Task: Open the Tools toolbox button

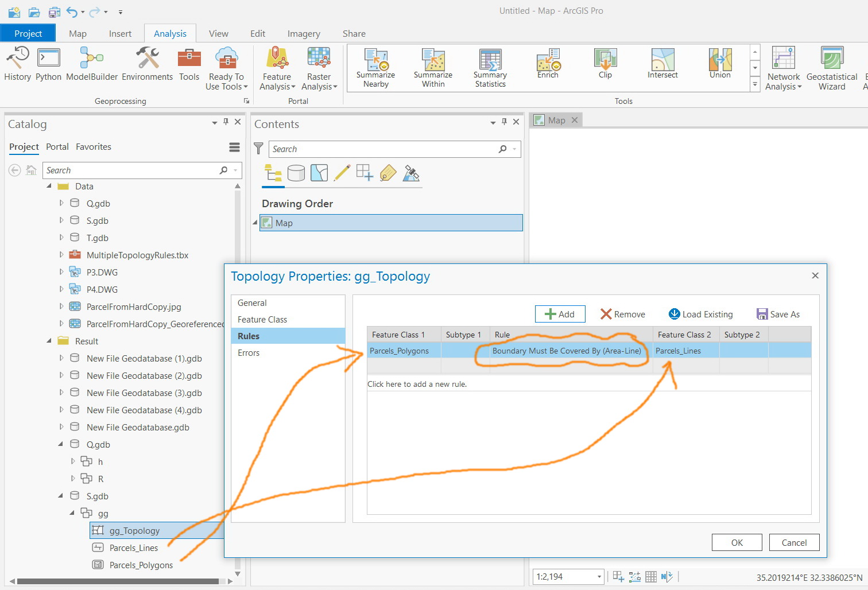Action: 189,64
